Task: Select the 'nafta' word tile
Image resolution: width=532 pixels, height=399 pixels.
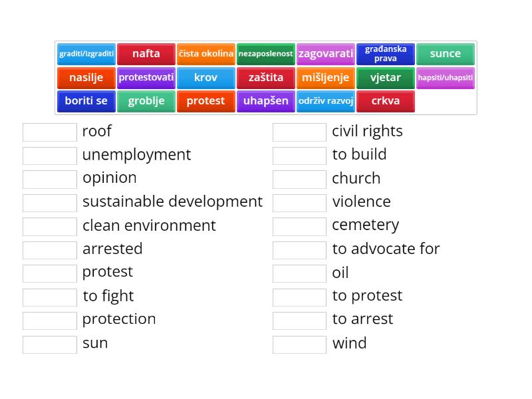Action: coord(146,54)
